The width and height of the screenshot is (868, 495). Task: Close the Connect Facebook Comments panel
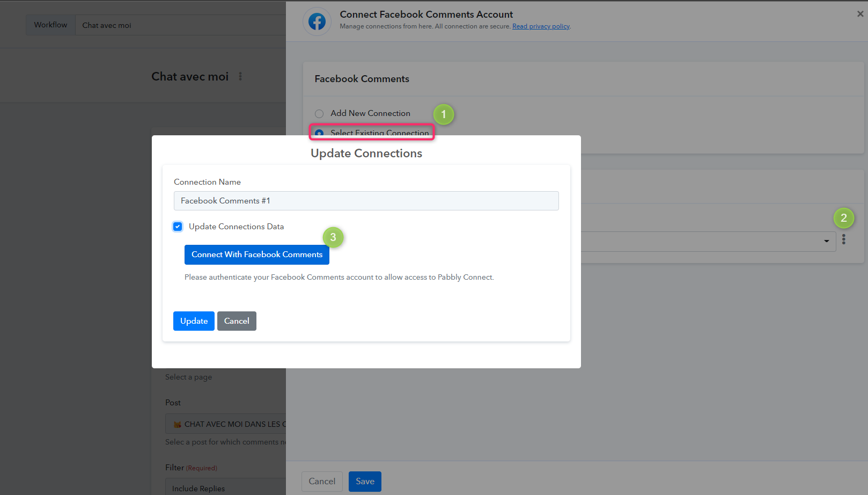[860, 14]
